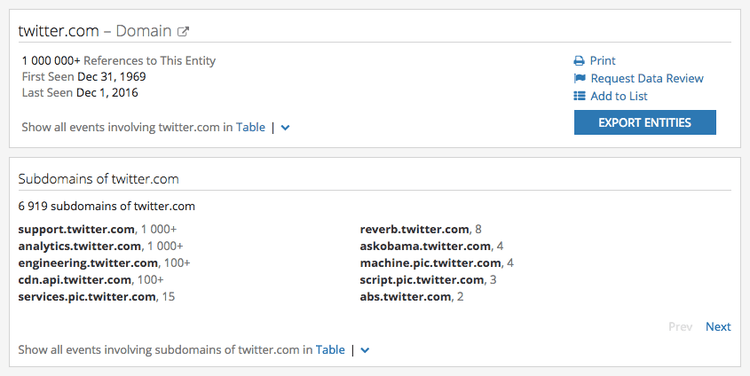This screenshot has height=376, width=750.
Task: Click the Subdomains of twitter.com heading
Action: click(x=99, y=179)
